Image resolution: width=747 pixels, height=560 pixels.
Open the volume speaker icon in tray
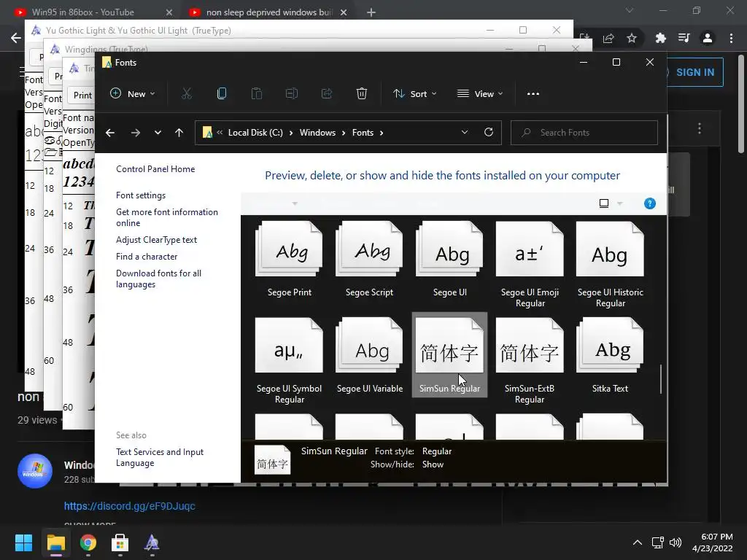click(x=675, y=542)
